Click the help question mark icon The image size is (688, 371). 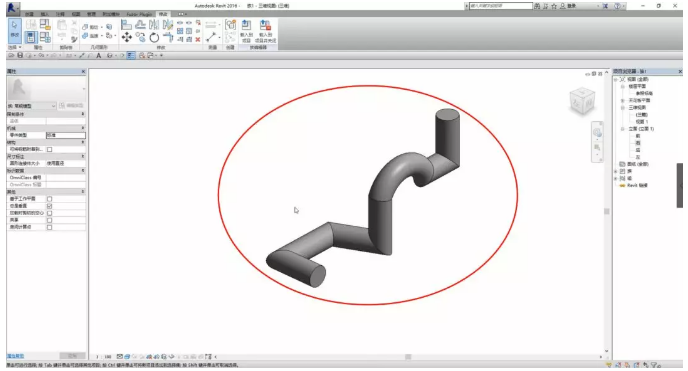point(617,6)
